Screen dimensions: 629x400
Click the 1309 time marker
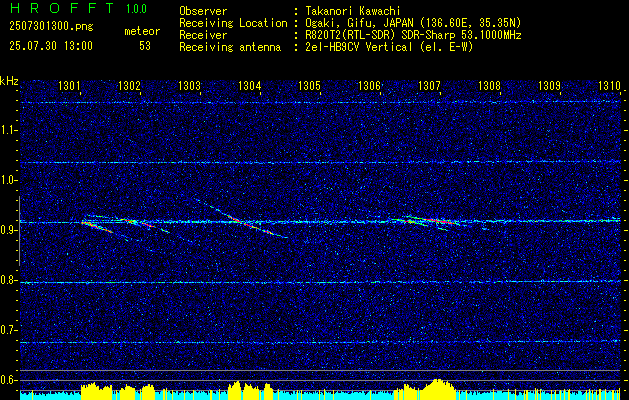550,85
